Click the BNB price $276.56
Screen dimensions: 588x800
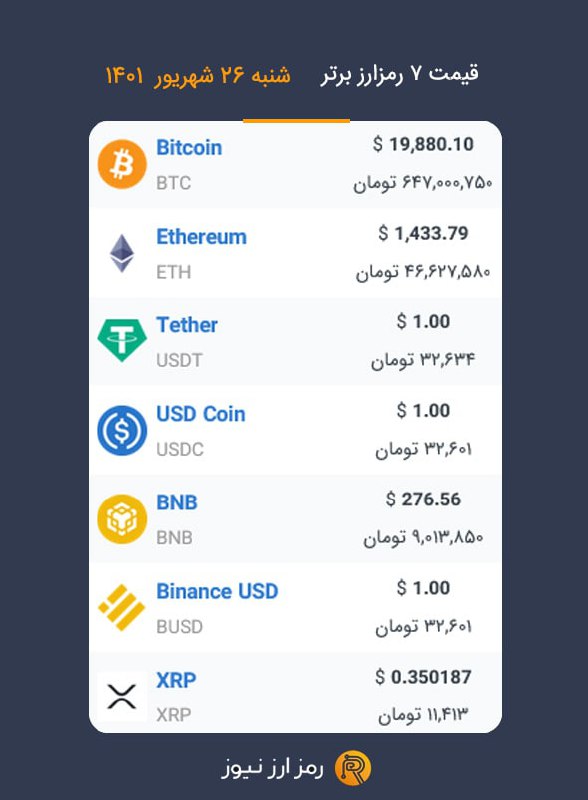tap(423, 499)
